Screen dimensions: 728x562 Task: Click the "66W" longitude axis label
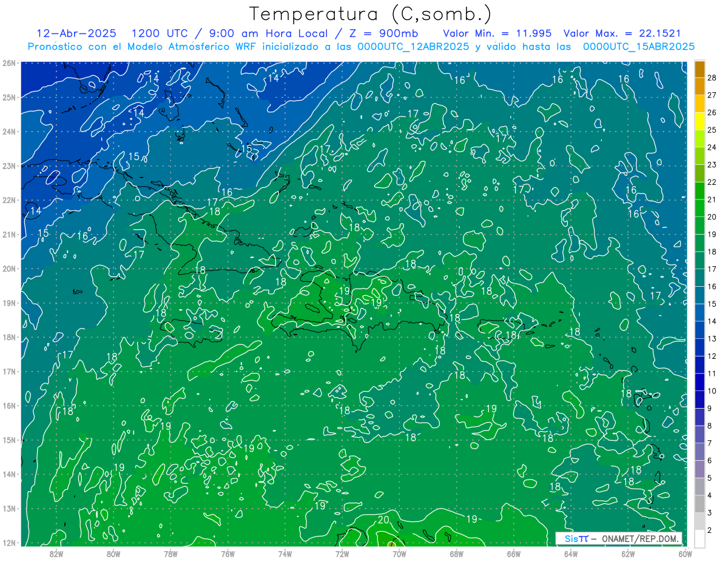point(514,554)
